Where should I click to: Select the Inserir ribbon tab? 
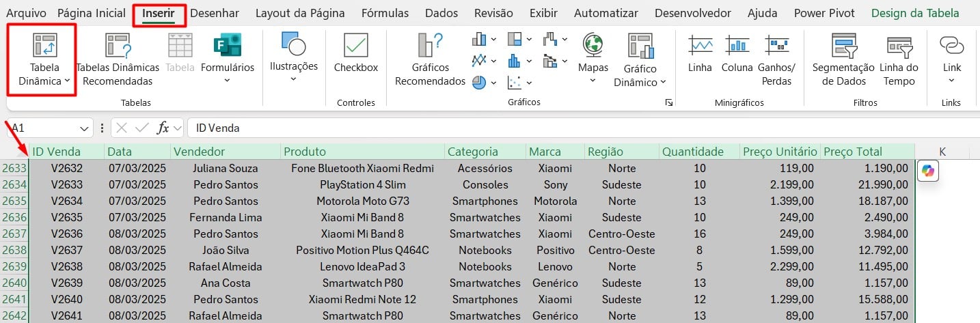pos(159,13)
